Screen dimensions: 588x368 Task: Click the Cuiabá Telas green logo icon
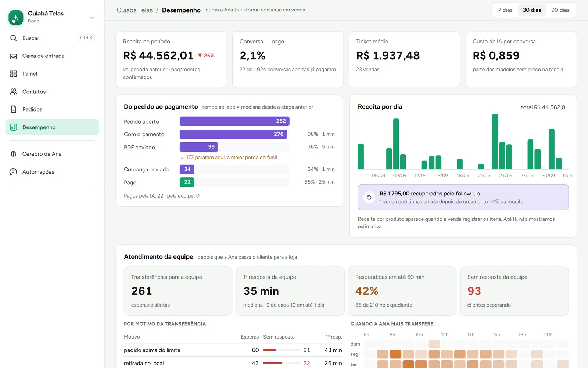[x=16, y=17]
